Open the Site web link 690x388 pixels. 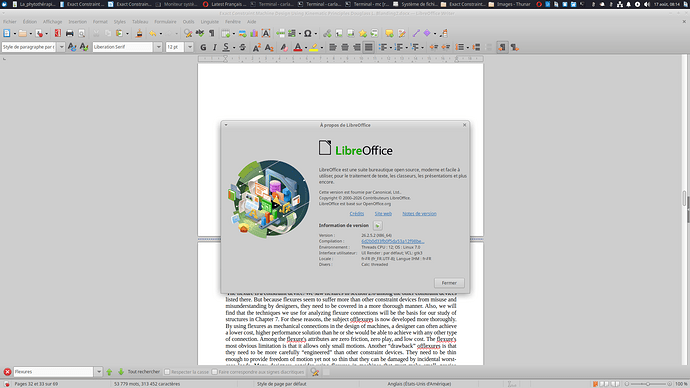coord(383,214)
